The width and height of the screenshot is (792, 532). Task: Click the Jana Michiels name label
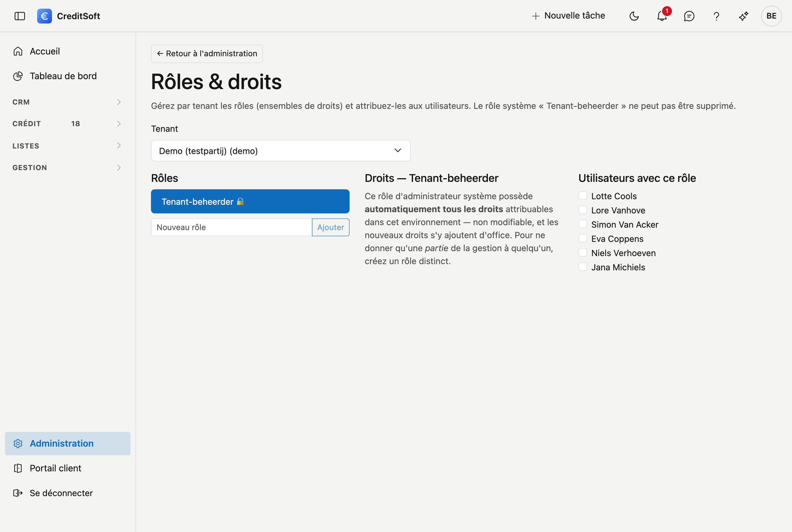(x=618, y=267)
